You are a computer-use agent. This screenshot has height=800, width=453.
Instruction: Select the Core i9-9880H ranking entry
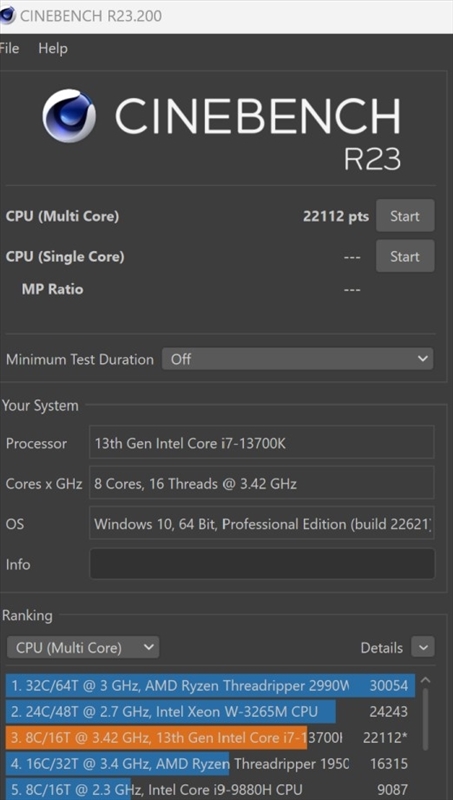click(x=211, y=789)
